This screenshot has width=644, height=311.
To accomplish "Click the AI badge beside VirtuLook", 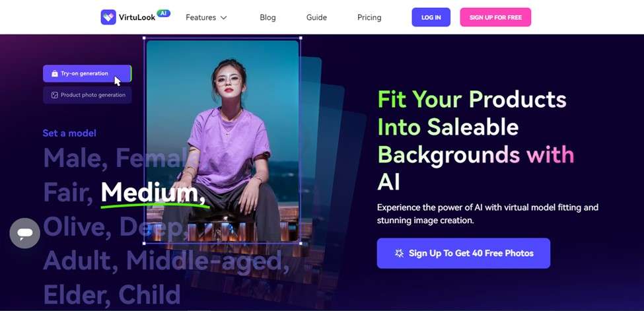I will (x=163, y=13).
